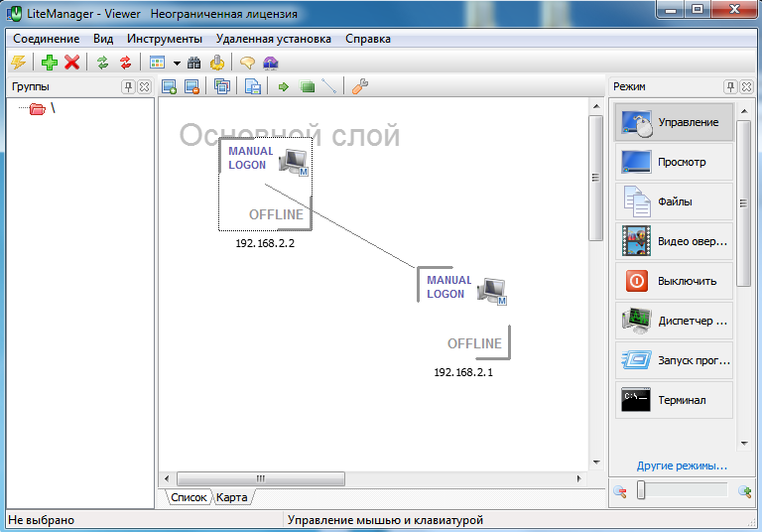Open Соединение menu

coord(47,39)
